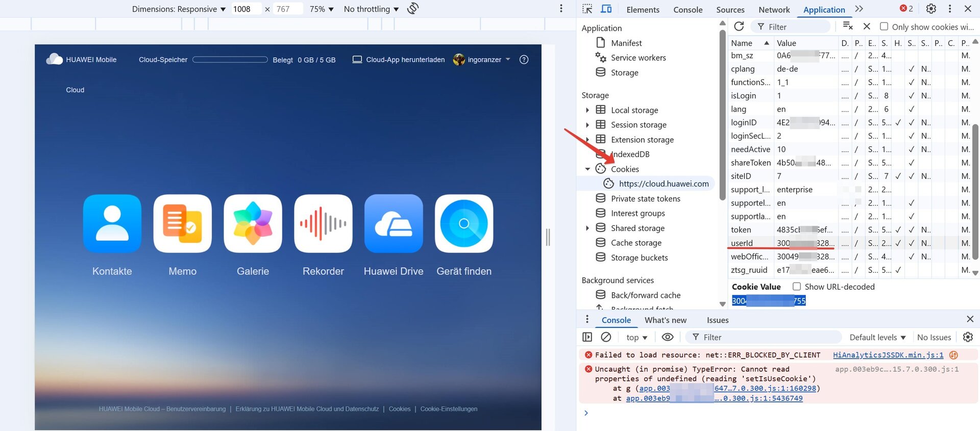Click the help question mark icon
The height and width of the screenshot is (431, 980).
[524, 60]
